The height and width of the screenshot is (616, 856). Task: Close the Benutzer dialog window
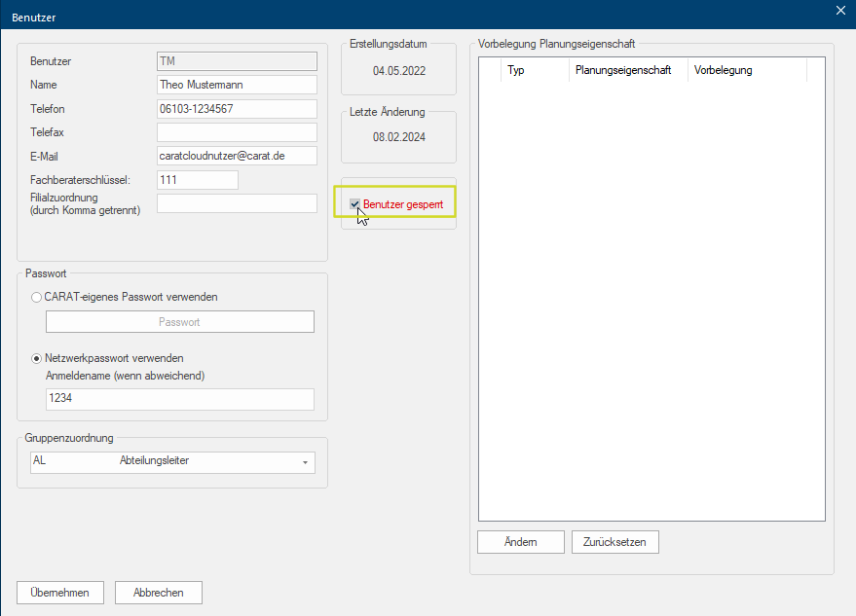840,11
